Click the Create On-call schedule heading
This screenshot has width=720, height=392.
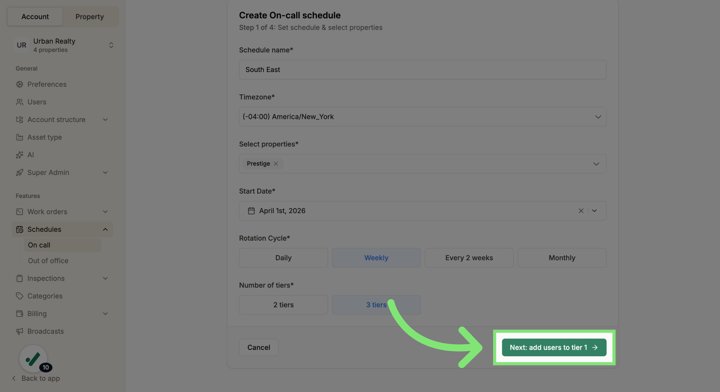pos(290,15)
